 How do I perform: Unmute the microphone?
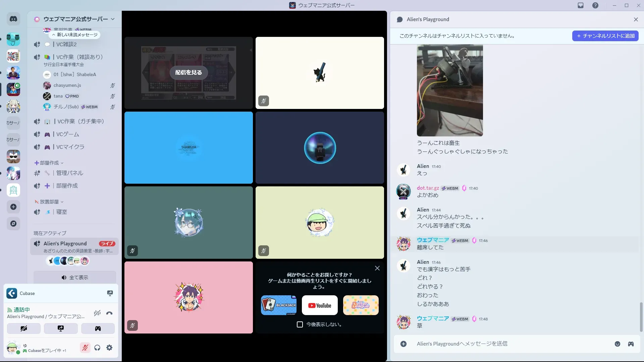pos(85,348)
